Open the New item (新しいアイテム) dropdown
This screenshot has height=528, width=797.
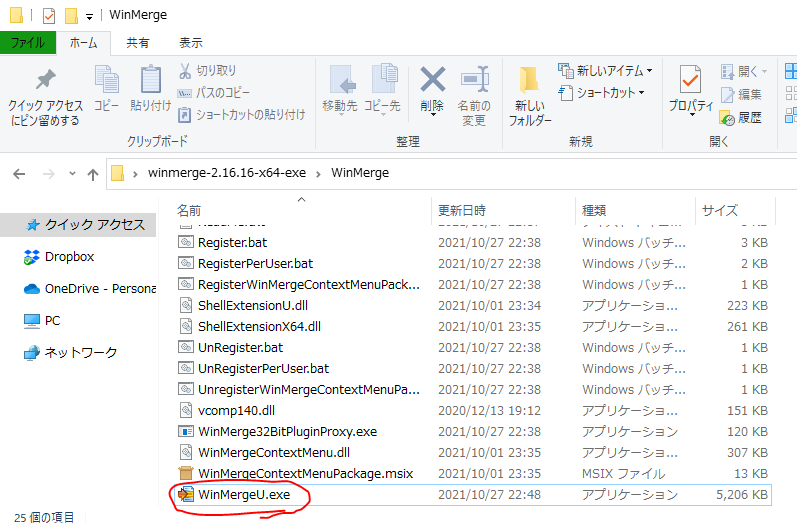click(x=605, y=71)
